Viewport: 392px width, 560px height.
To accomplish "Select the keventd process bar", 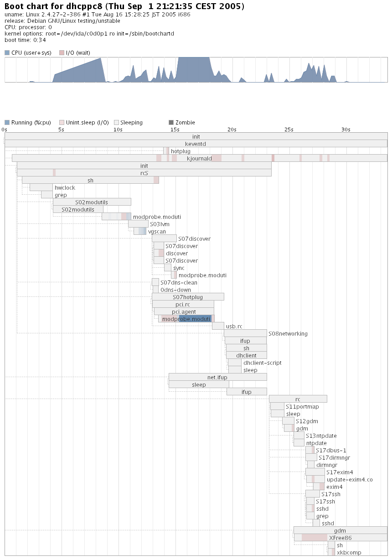I will (x=196, y=144).
